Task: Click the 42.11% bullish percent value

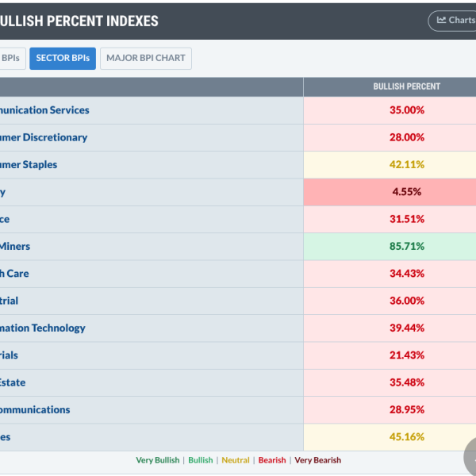Action: (407, 164)
